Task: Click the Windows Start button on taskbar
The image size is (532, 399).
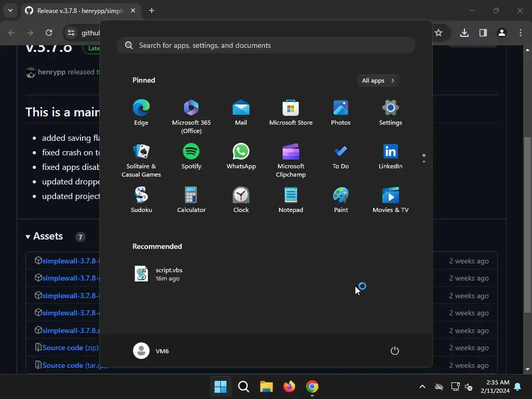Action: (220, 387)
